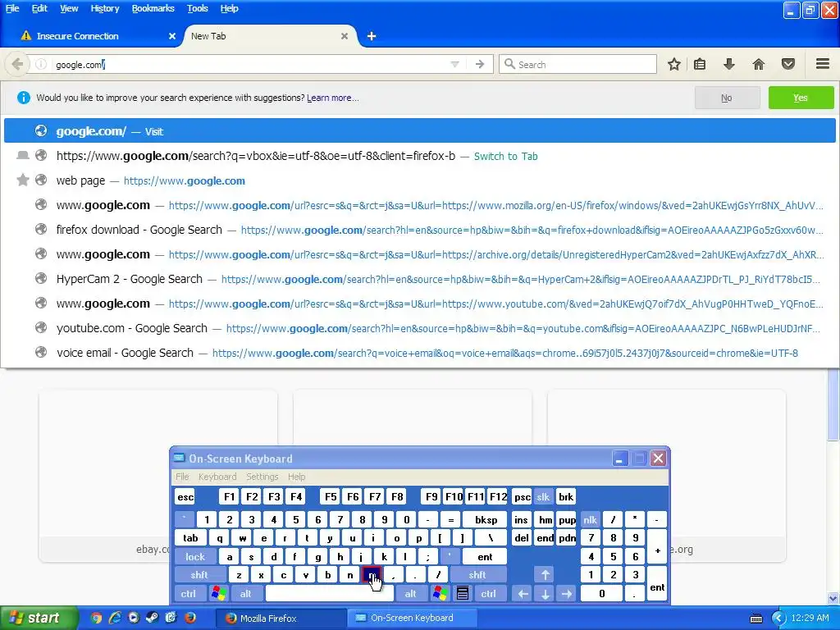
Task: Click the application menu key on keyboard
Action: (463, 593)
